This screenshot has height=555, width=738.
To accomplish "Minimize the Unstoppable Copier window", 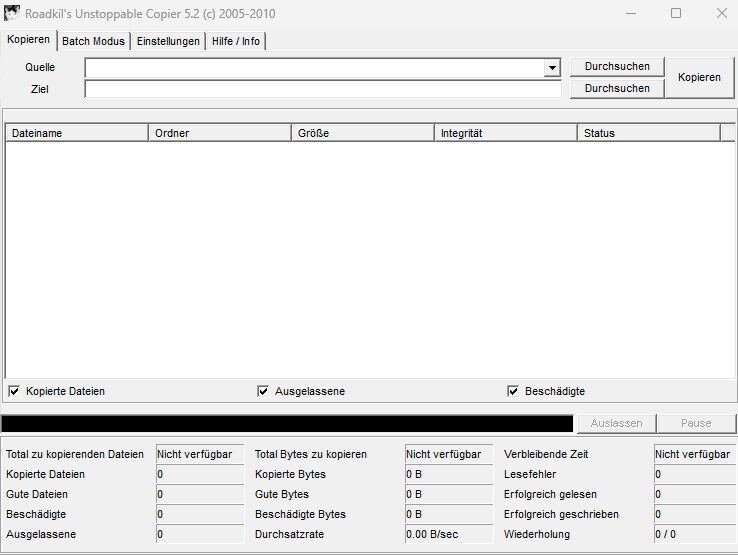I will (631, 13).
